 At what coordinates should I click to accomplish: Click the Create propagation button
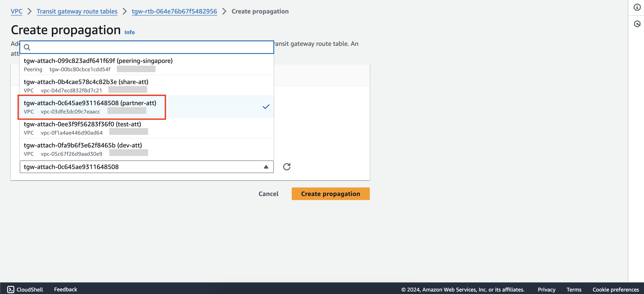(x=331, y=194)
